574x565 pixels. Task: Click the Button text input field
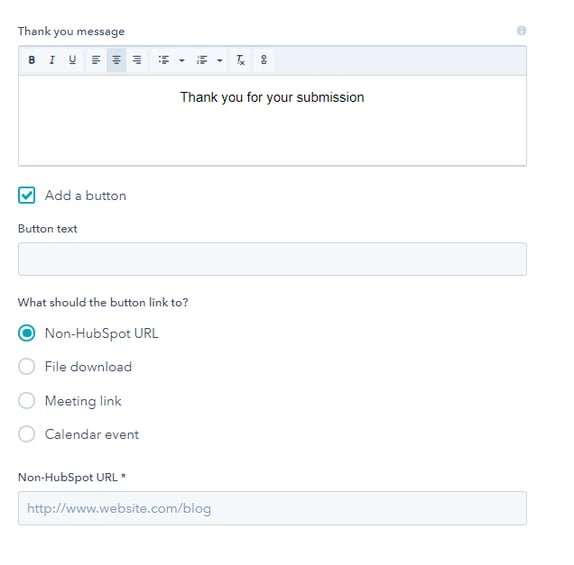pos(272,259)
